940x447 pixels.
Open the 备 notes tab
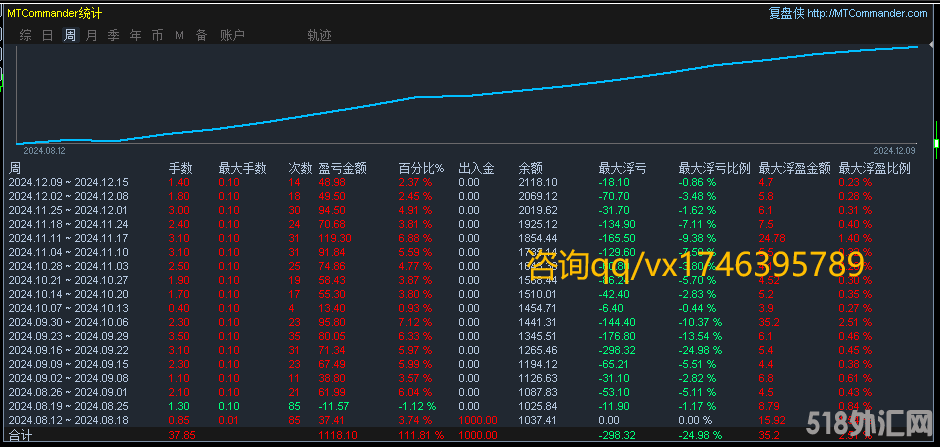click(x=201, y=35)
